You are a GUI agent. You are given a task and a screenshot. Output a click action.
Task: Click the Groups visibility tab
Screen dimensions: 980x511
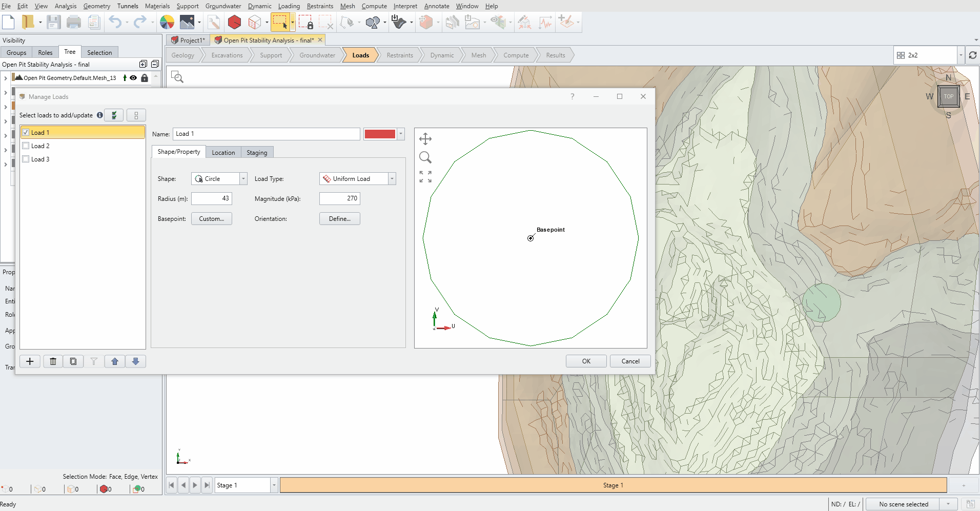click(16, 52)
